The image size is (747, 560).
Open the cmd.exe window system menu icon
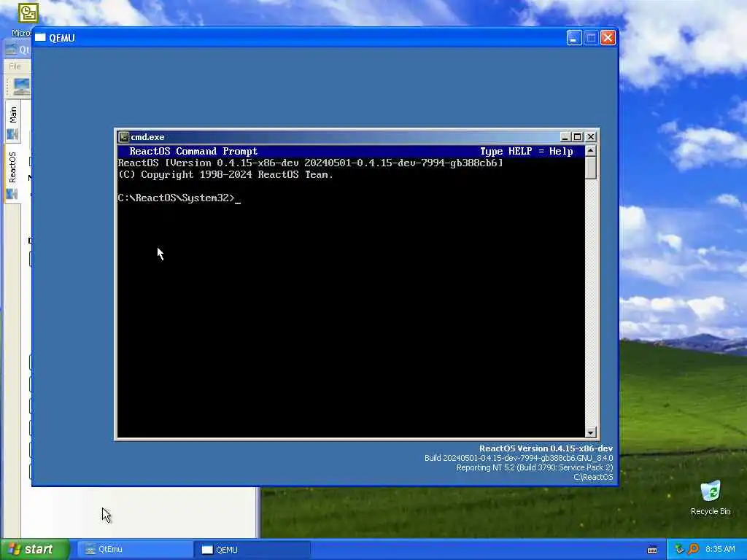click(123, 137)
